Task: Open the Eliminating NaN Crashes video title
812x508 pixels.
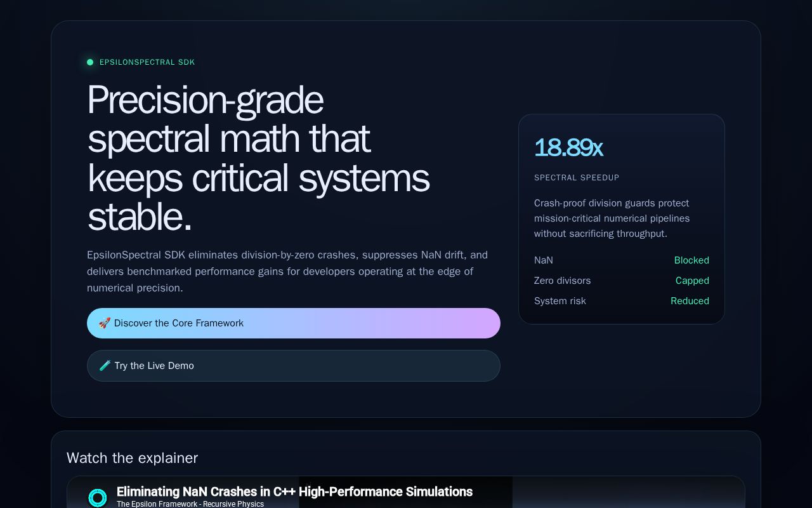Action: click(x=294, y=491)
